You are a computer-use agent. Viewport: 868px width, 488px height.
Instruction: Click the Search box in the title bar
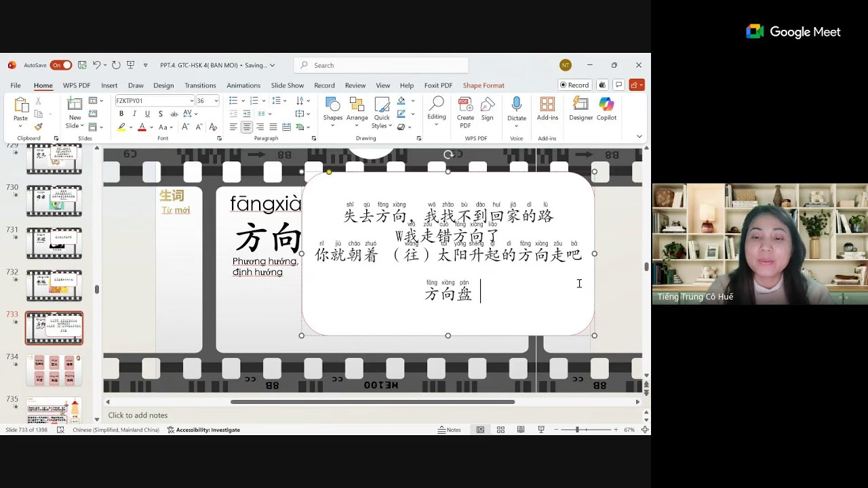coord(381,65)
